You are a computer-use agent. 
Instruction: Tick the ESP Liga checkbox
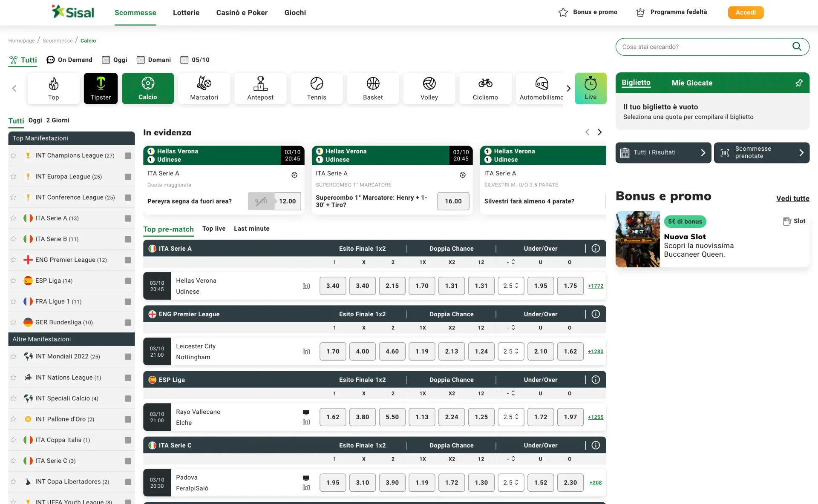[x=128, y=281]
